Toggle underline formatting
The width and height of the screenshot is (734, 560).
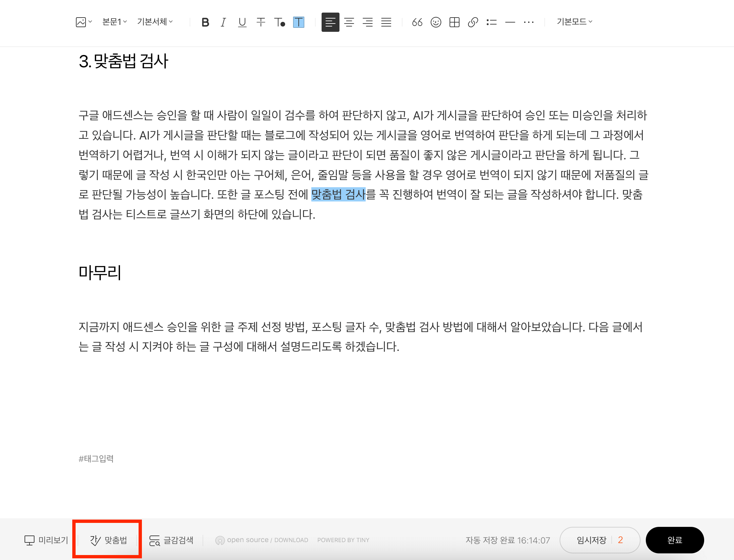242,22
